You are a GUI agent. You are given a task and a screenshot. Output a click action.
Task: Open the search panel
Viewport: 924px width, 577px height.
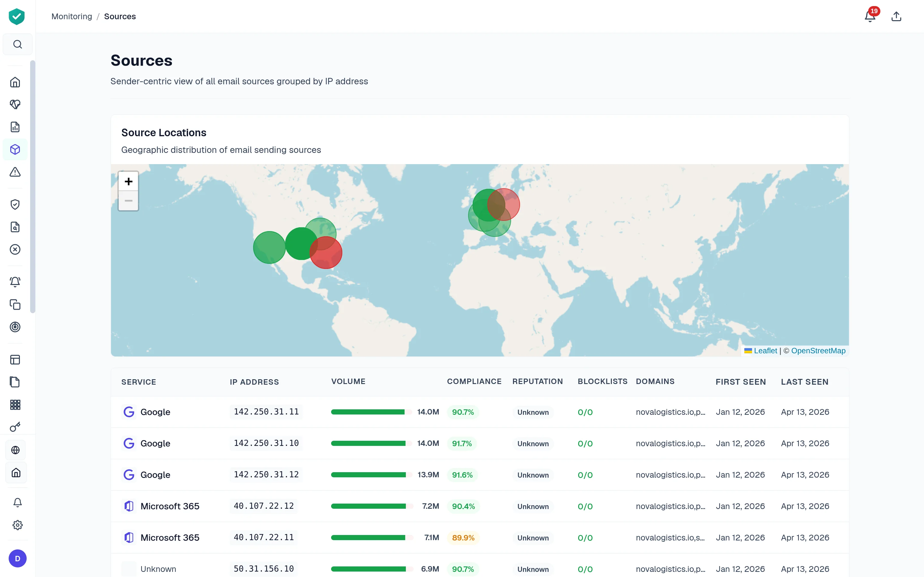[x=18, y=44]
